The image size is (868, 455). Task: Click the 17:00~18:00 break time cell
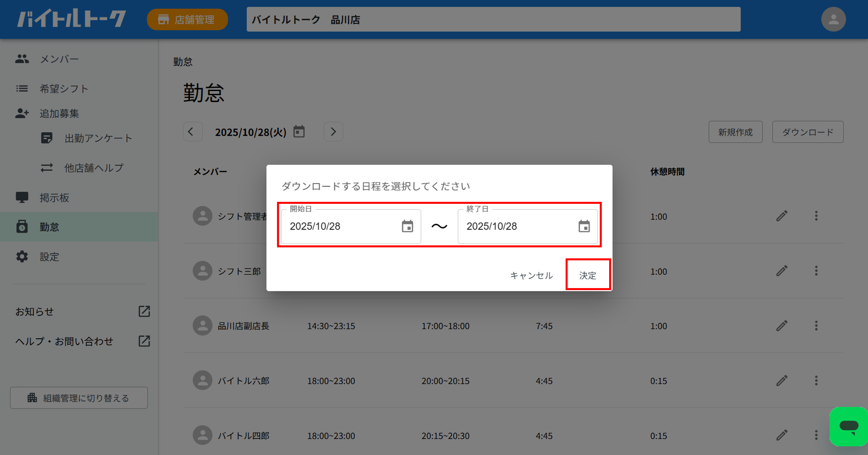click(x=445, y=326)
